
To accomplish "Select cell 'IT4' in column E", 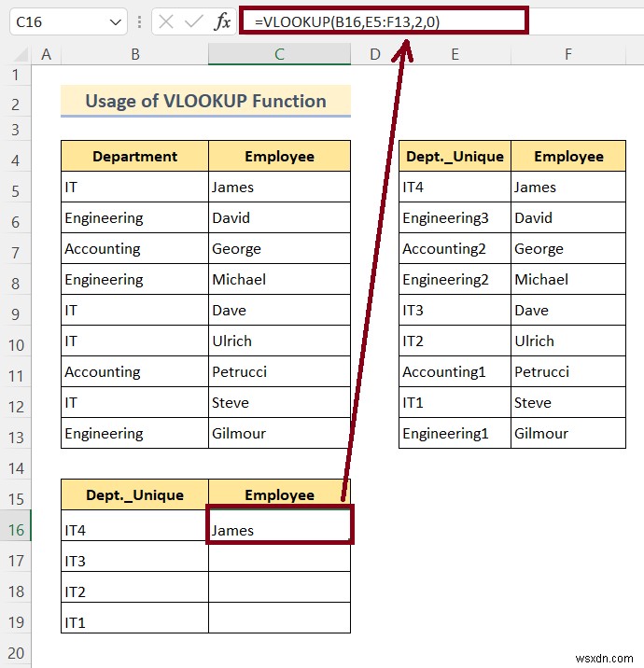I will coord(455,187).
